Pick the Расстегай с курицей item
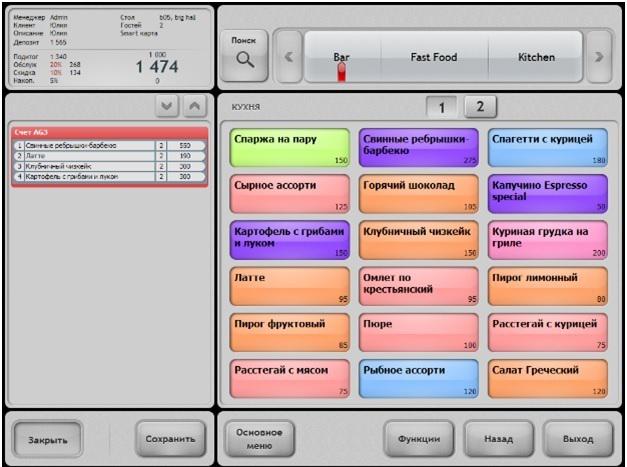Image resolution: width=627 pixels, height=467 pixels. 548,332
